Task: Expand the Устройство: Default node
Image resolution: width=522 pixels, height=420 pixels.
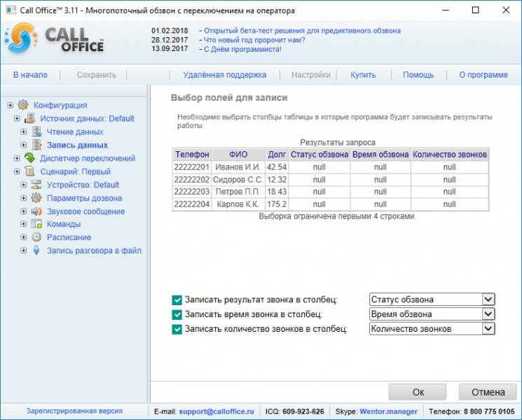Action: coord(24,185)
